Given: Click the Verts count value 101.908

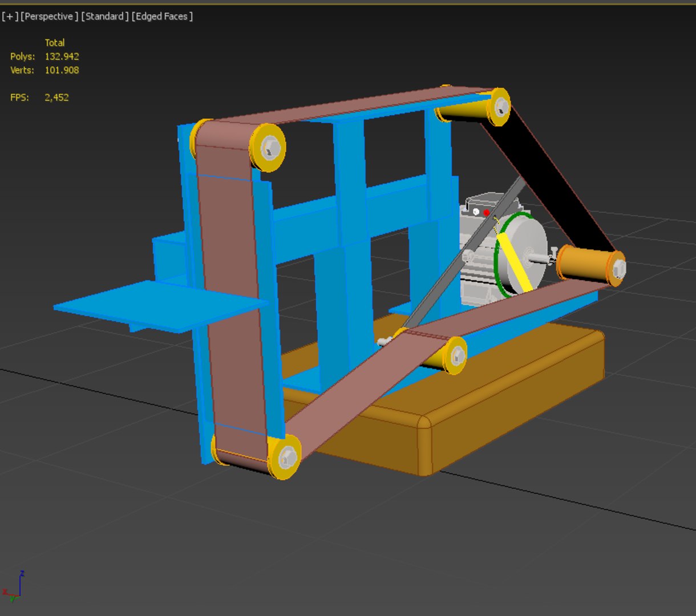Looking at the screenshot, I should click(x=62, y=70).
